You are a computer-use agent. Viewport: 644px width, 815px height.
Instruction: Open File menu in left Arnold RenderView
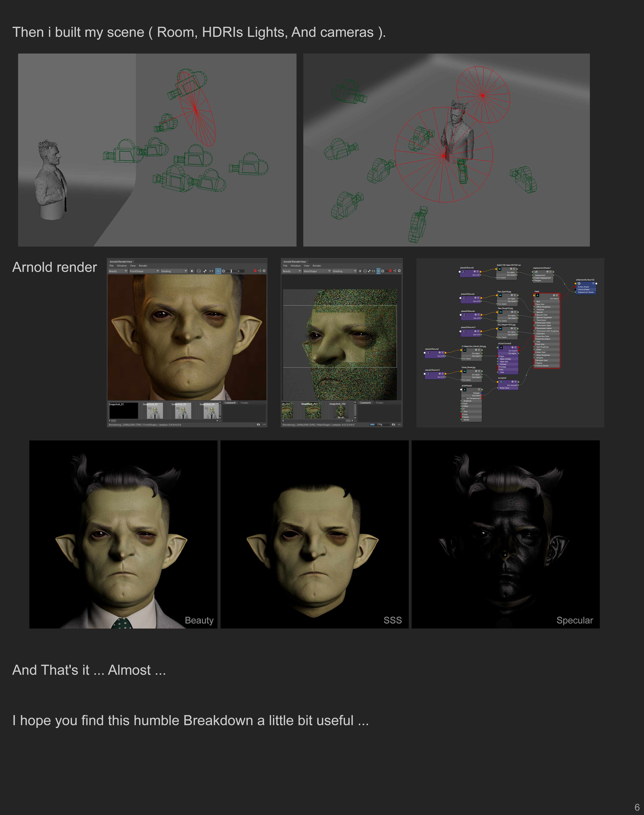tap(112, 266)
